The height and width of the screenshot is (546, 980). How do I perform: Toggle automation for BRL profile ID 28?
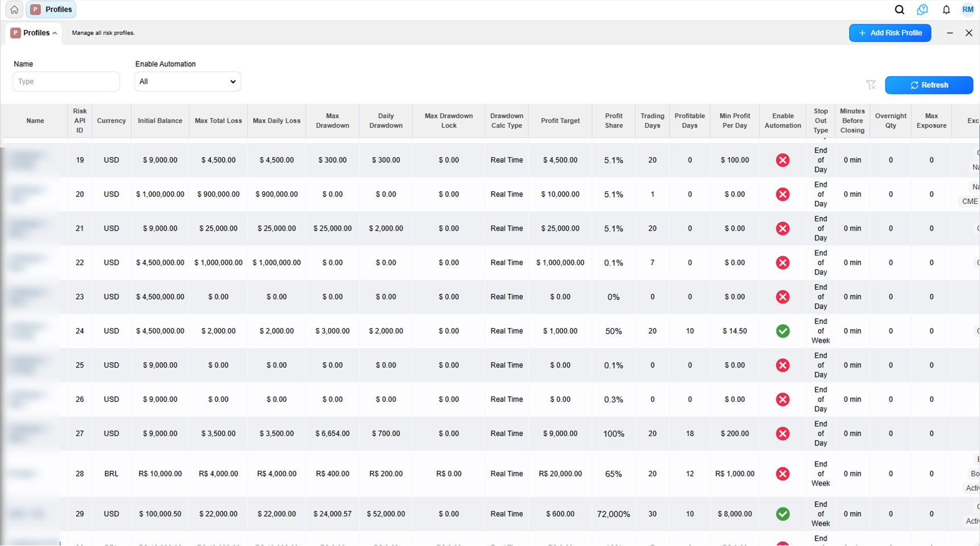click(x=782, y=474)
